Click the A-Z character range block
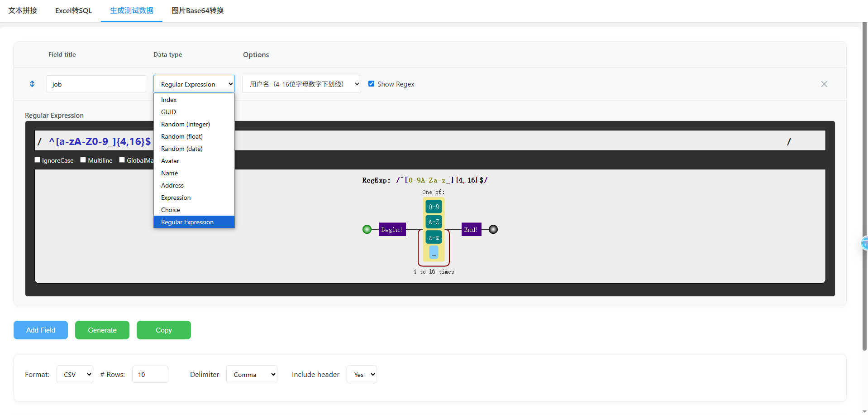Screen dimensions: 868x415 434,222
